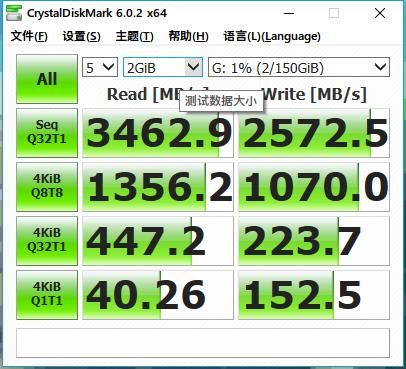Click the 4KiB Q8T8 write result 1070.0
406x369 pixels.
tap(314, 187)
